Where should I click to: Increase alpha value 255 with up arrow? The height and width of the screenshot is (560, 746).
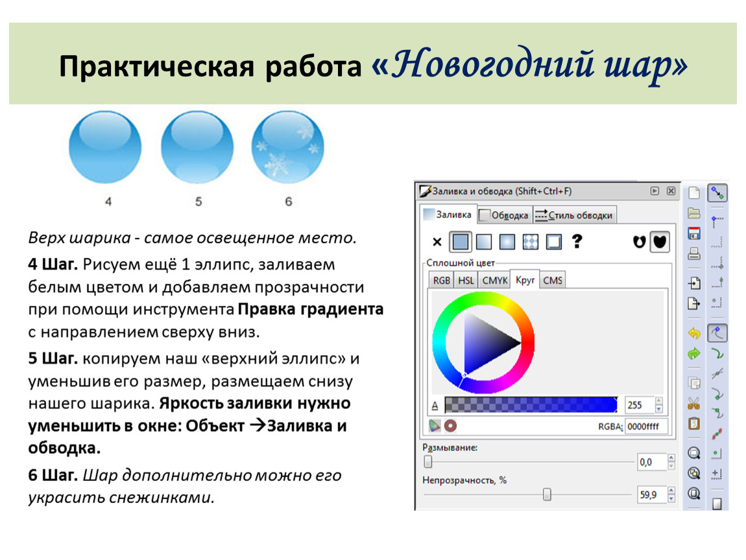point(659,402)
